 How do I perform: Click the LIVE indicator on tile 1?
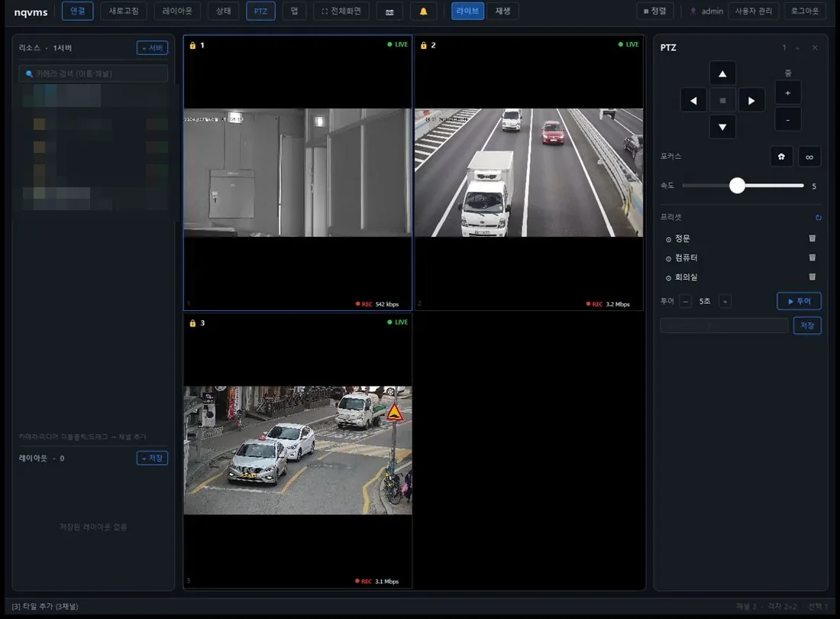coord(398,44)
